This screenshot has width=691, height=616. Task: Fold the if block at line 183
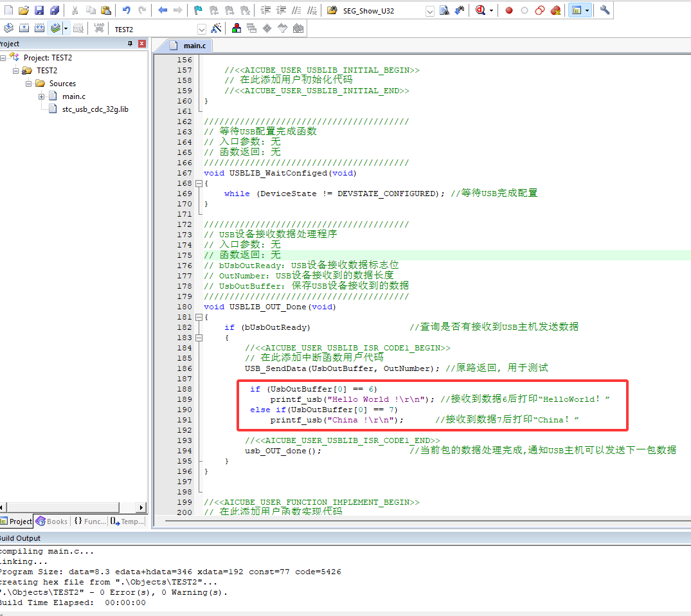click(x=199, y=338)
